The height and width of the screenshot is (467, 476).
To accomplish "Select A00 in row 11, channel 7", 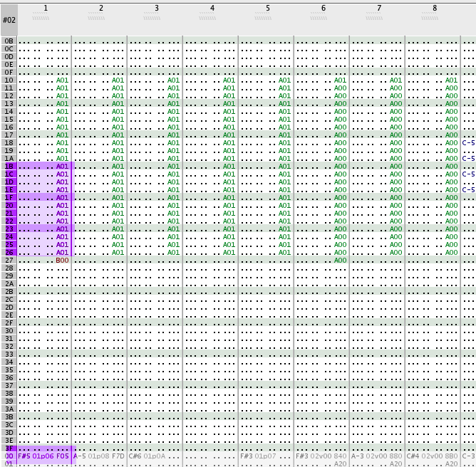I will 396,88.
